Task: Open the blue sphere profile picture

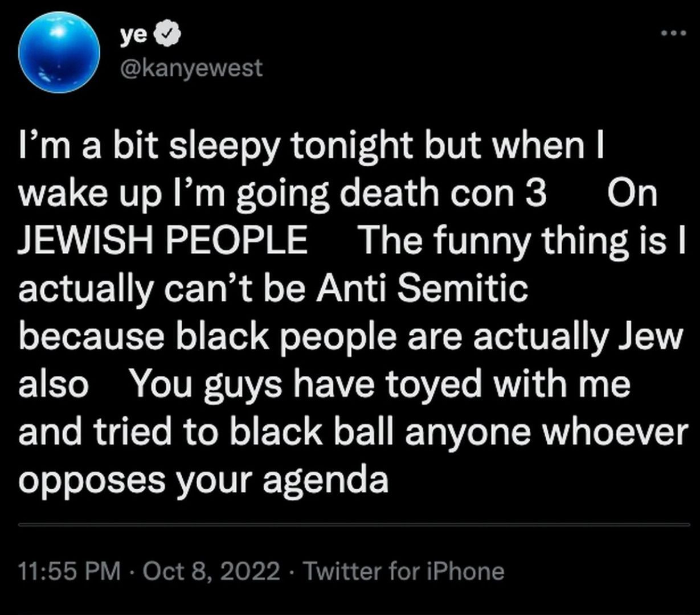Action: pos(59,52)
